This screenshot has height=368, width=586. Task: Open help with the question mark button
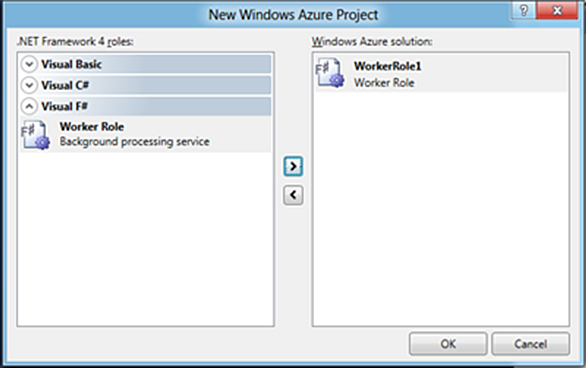tap(523, 10)
